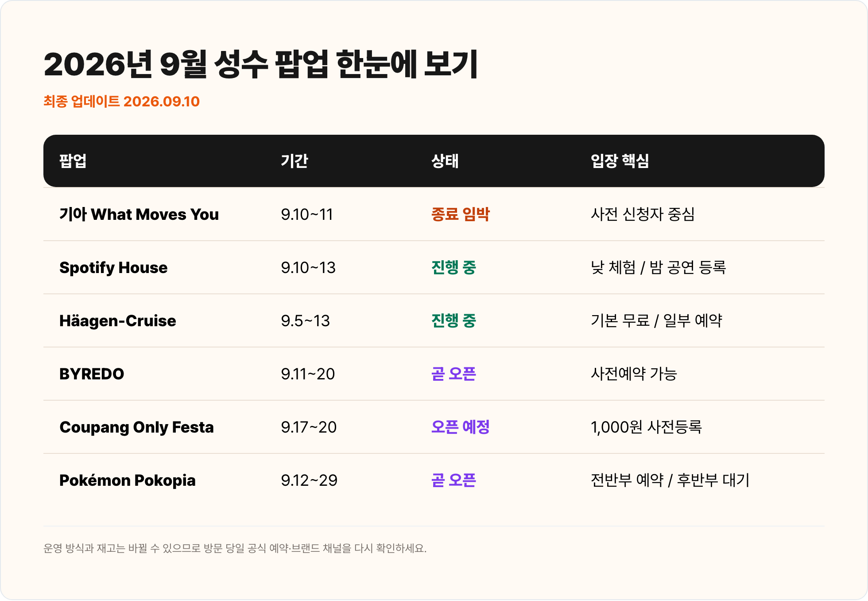Click the 곧 오픈 status in the BYREDO row
The width and height of the screenshot is (868, 601).
[x=453, y=374]
